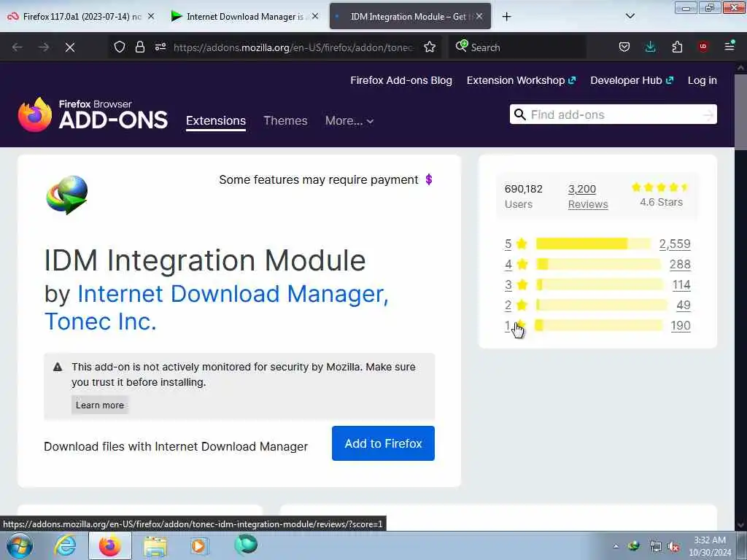Click the address bar URL field
The image size is (747, 560).
293,47
